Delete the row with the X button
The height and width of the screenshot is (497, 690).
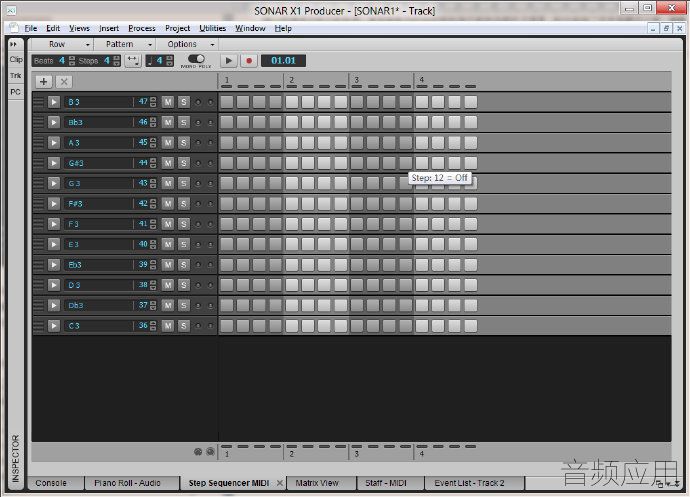click(x=64, y=81)
